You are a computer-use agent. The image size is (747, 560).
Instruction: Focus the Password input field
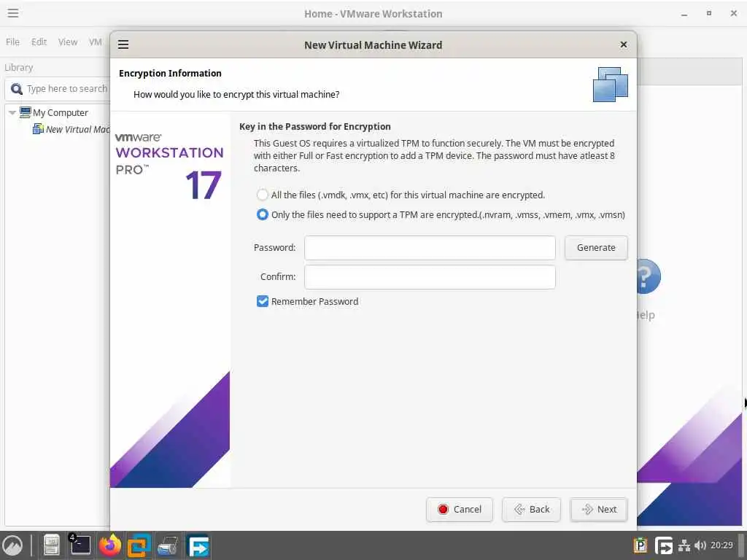pos(430,248)
